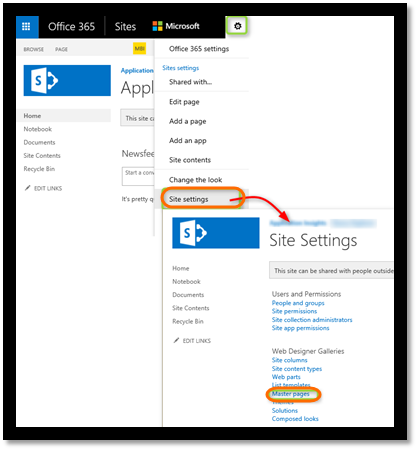Image resolution: width=417 pixels, height=450 pixels.
Task: Select Site settings from the gear menu
Action: (x=189, y=199)
